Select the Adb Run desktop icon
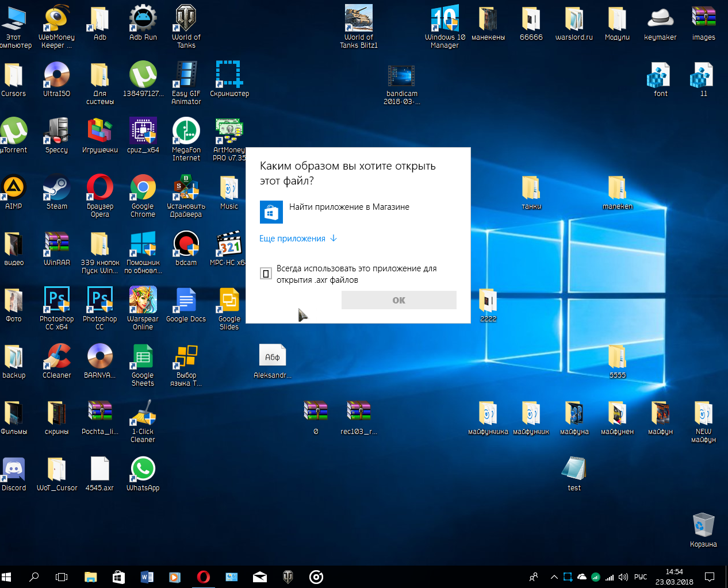 (143, 23)
